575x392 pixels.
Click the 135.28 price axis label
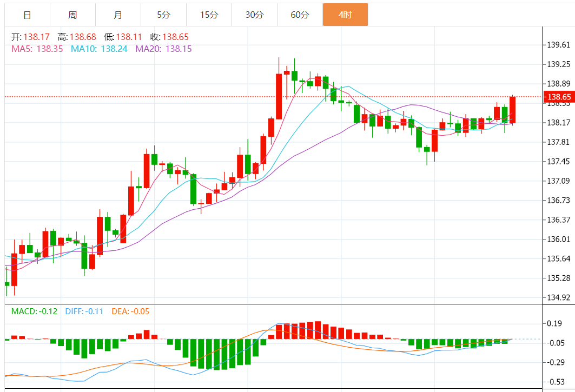click(558, 278)
